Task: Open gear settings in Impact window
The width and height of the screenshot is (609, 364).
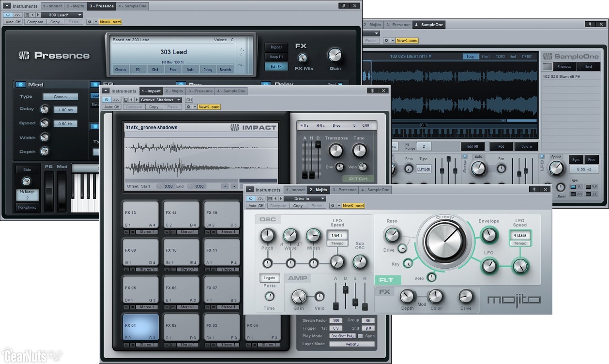Action: (x=188, y=106)
